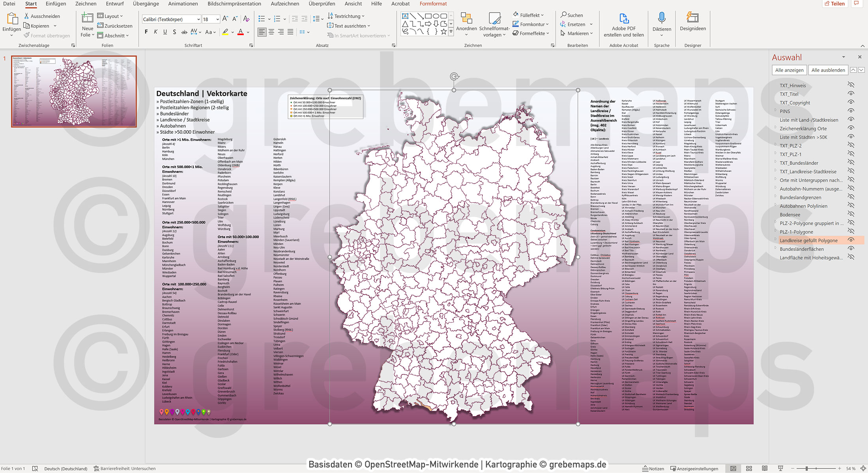This screenshot has width=868, height=473.
Task: Click the Suchen icon
Action: click(x=564, y=15)
